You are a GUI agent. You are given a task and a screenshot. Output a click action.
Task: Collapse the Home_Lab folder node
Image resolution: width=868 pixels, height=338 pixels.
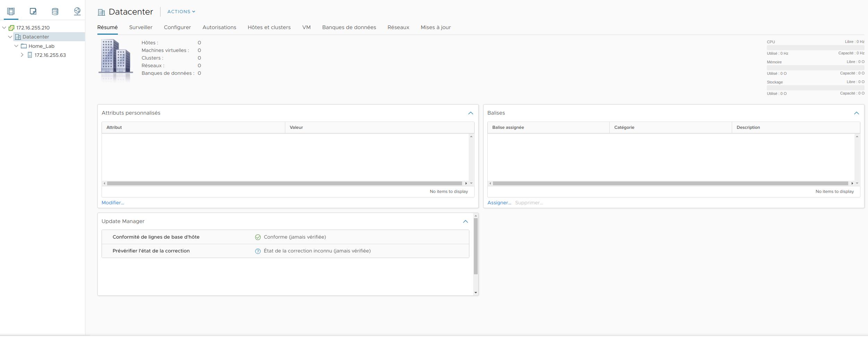pos(16,46)
